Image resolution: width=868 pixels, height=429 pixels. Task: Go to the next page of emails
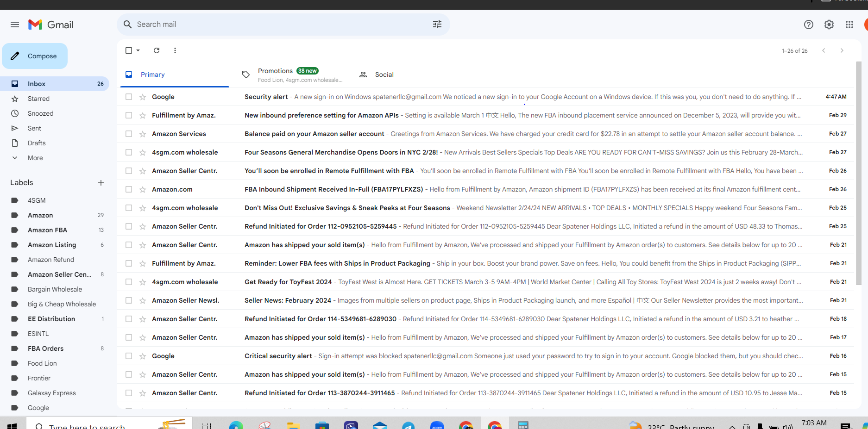pos(842,50)
